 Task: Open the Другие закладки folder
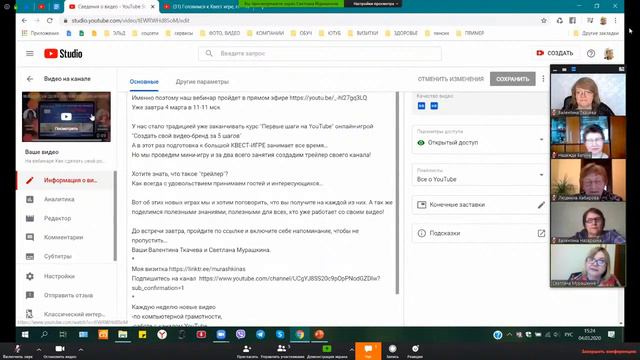(x=596, y=33)
